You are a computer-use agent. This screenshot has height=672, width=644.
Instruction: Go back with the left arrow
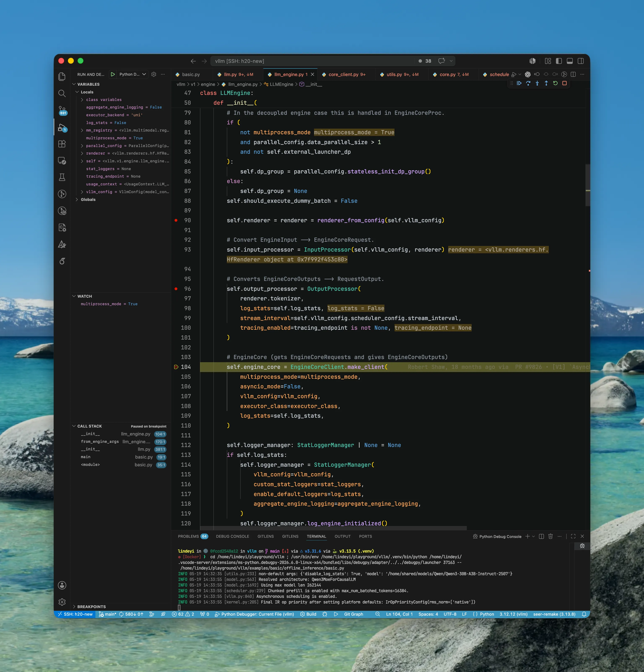point(193,61)
